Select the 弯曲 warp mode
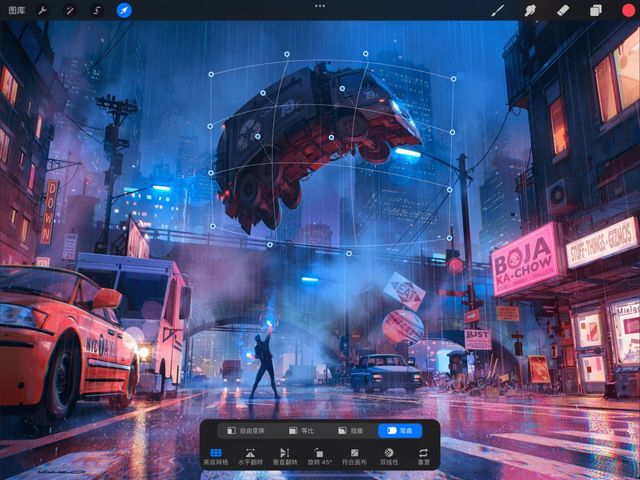 (400, 431)
